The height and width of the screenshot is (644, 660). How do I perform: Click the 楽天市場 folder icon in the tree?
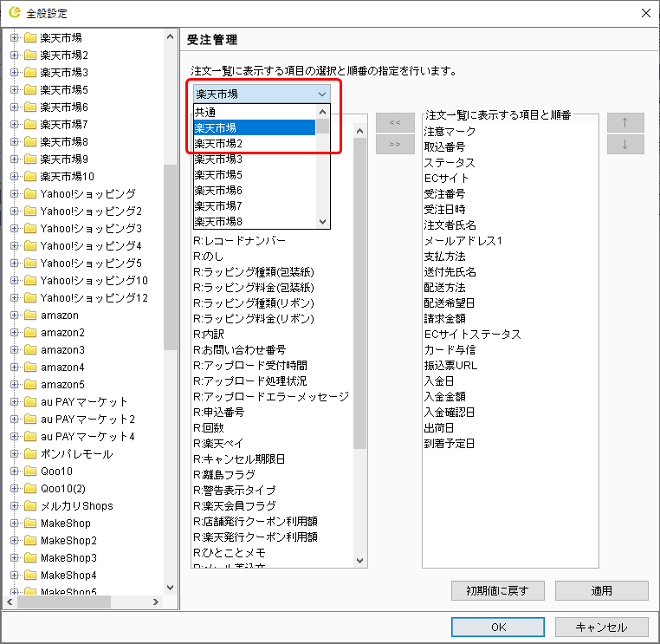click(x=30, y=38)
